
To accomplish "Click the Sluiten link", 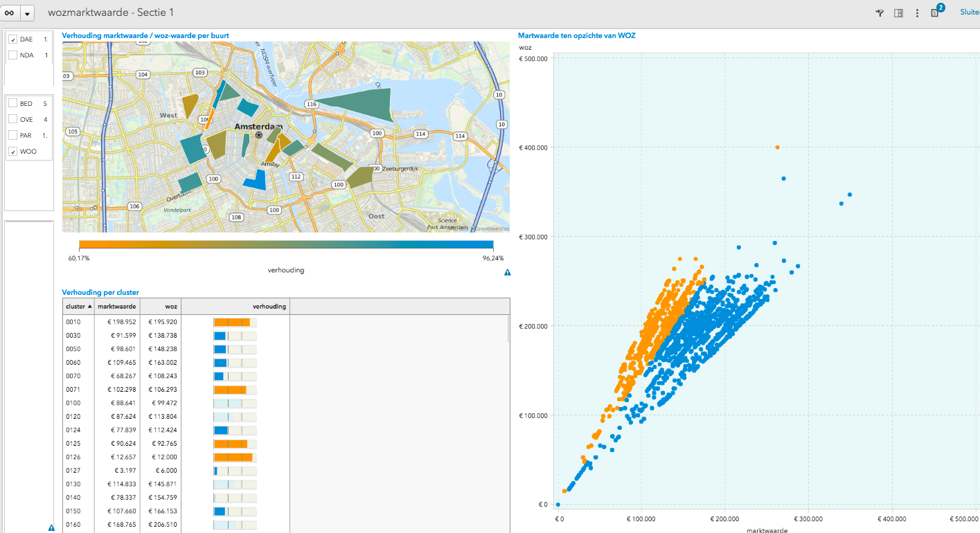I will click(x=969, y=12).
